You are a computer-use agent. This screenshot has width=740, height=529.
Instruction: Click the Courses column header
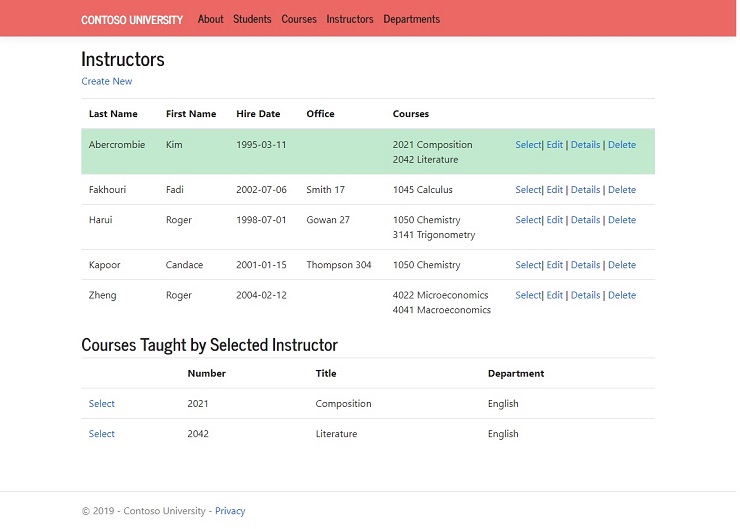click(411, 114)
